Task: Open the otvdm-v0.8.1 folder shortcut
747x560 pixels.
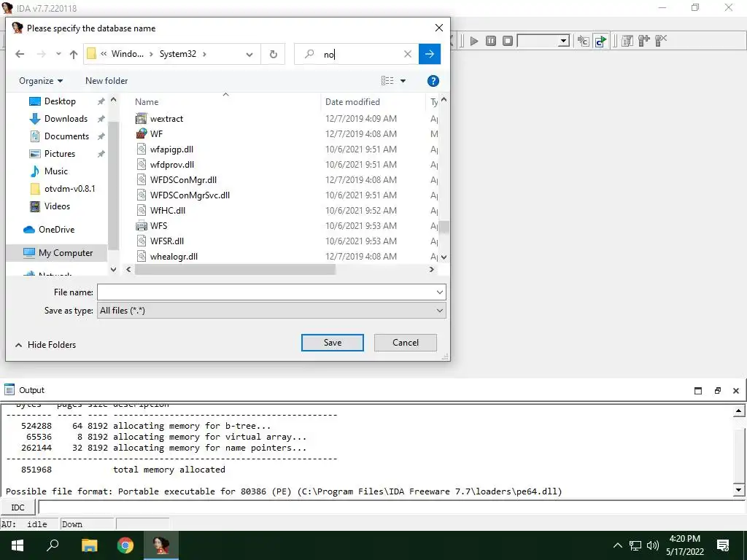Action: click(69, 189)
